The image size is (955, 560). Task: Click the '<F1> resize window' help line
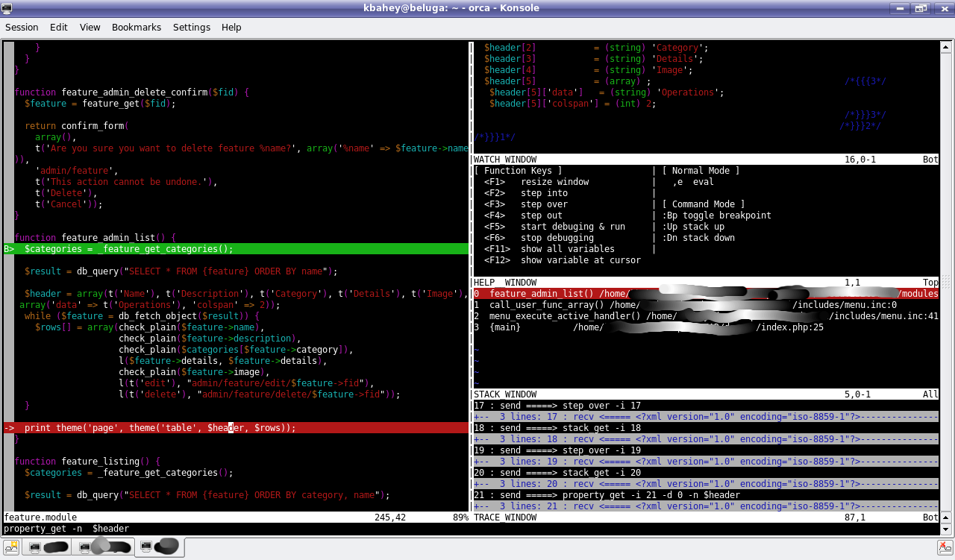[x=536, y=182]
